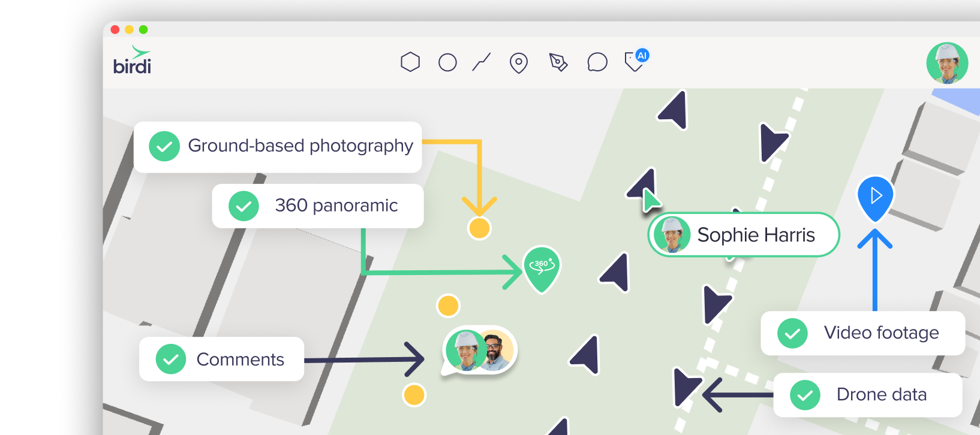Image resolution: width=980 pixels, height=435 pixels.
Task: Click the Comments label text
Action: tap(241, 360)
